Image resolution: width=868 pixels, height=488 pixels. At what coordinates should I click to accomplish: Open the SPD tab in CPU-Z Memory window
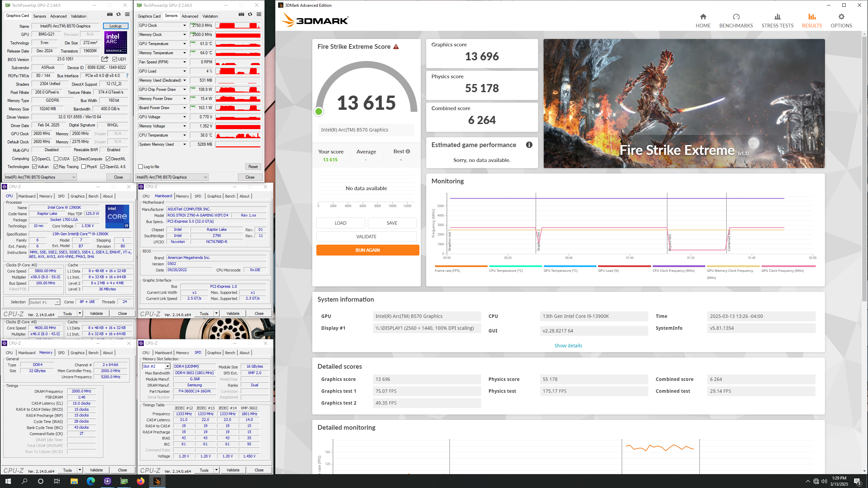point(61,353)
